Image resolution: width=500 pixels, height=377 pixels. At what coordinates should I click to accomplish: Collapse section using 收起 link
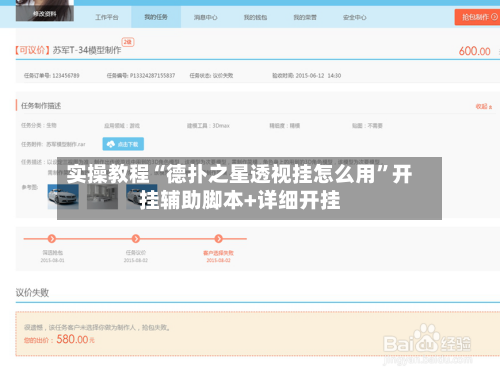click(x=484, y=106)
